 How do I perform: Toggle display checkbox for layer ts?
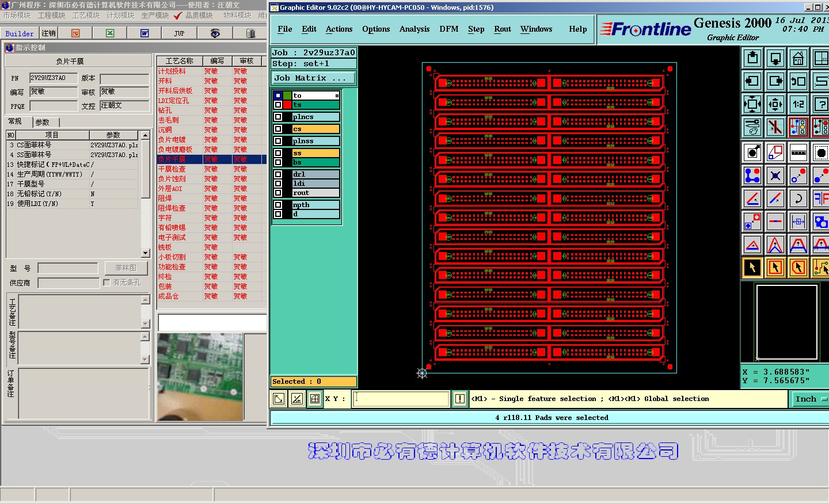(278, 105)
